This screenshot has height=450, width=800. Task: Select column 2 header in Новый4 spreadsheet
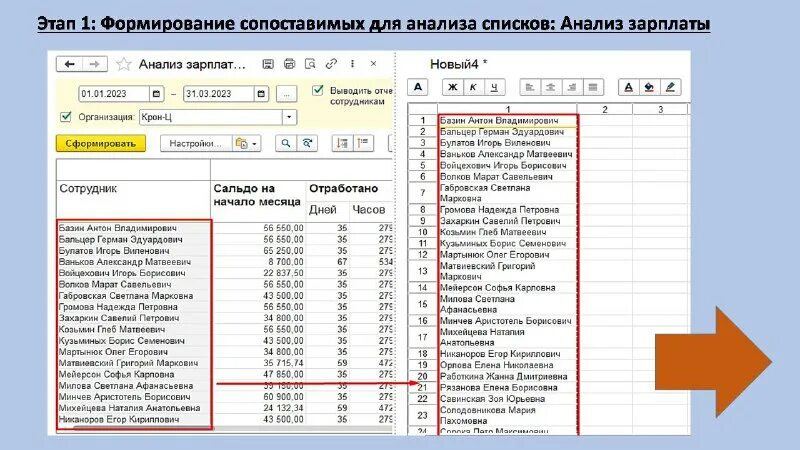pos(605,109)
